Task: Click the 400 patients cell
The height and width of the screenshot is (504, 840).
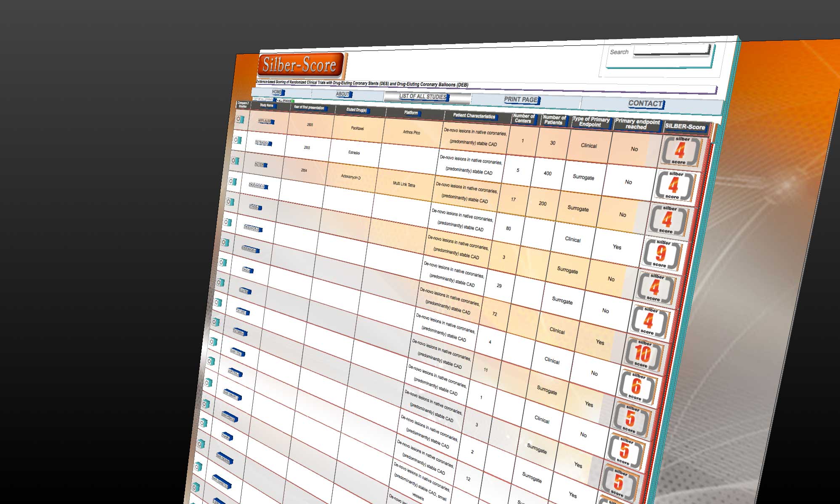Action: (548, 173)
